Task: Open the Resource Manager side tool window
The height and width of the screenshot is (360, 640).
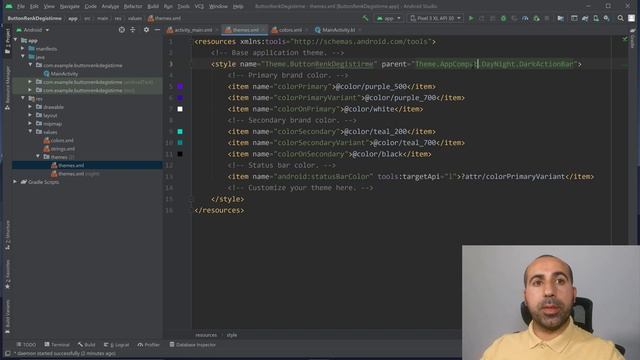Action: (x=7, y=87)
